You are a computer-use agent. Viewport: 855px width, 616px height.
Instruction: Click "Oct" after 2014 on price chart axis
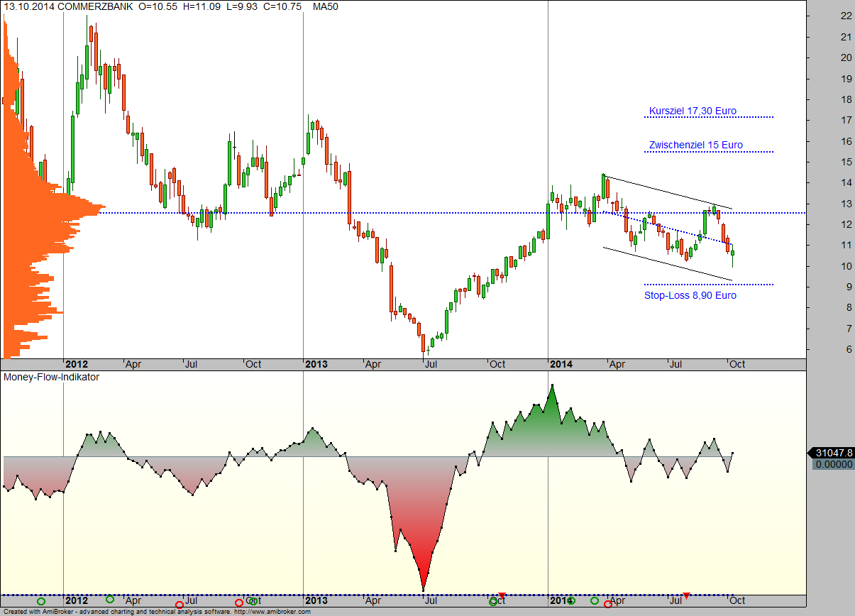click(737, 364)
